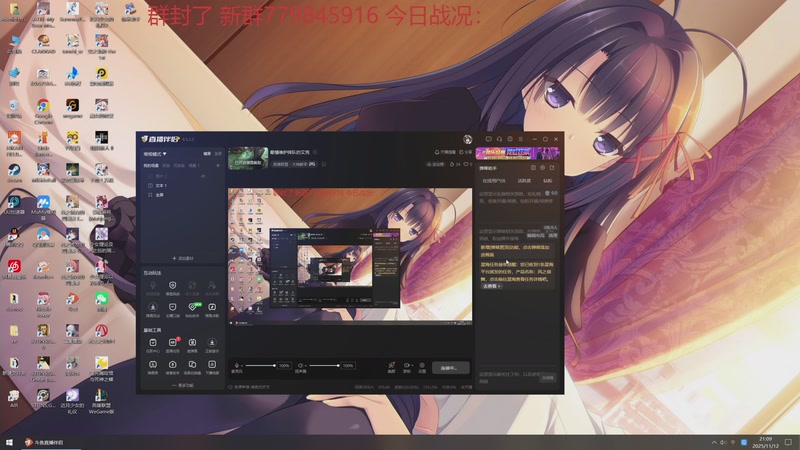Show hidden icons chevron in system tray
The image size is (800, 450).
pos(714,442)
